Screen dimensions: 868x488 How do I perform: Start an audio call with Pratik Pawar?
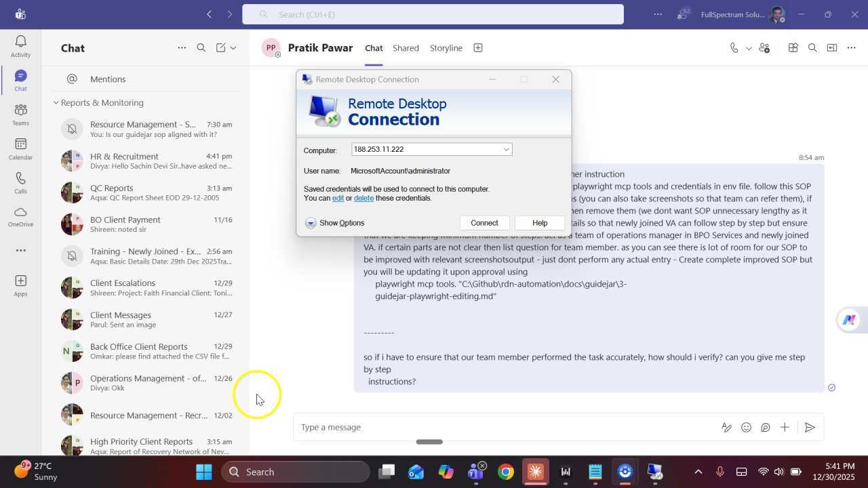[734, 48]
